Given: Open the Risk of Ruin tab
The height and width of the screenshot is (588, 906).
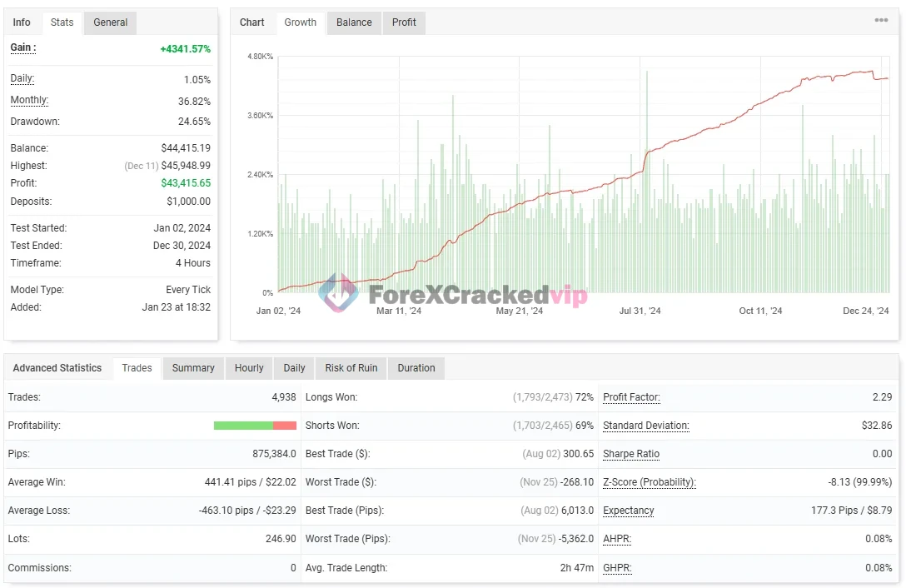Looking at the screenshot, I should tap(351, 368).
